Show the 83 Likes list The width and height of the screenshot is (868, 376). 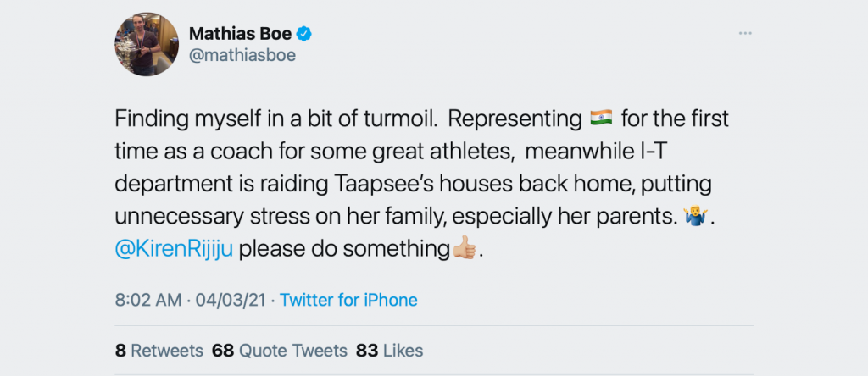[390, 350]
